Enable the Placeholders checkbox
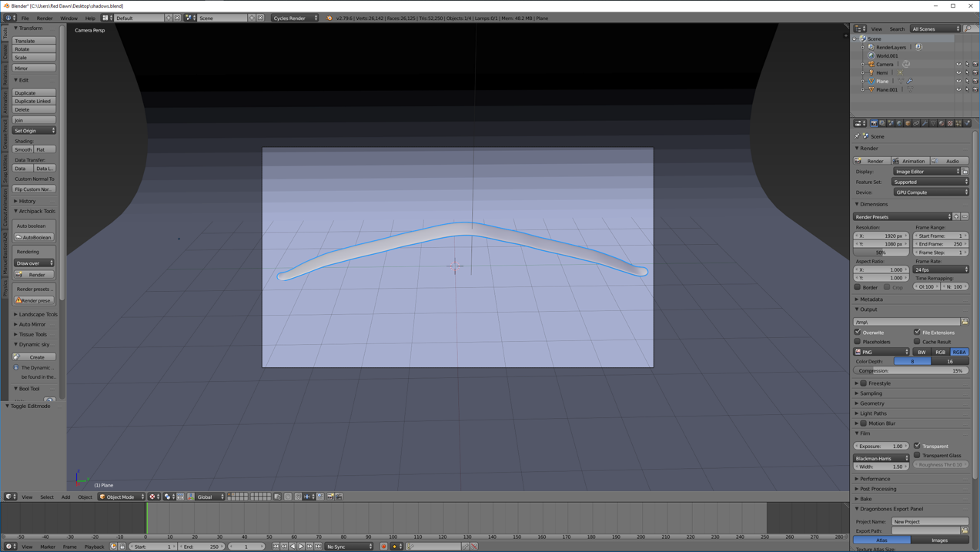 coord(858,342)
